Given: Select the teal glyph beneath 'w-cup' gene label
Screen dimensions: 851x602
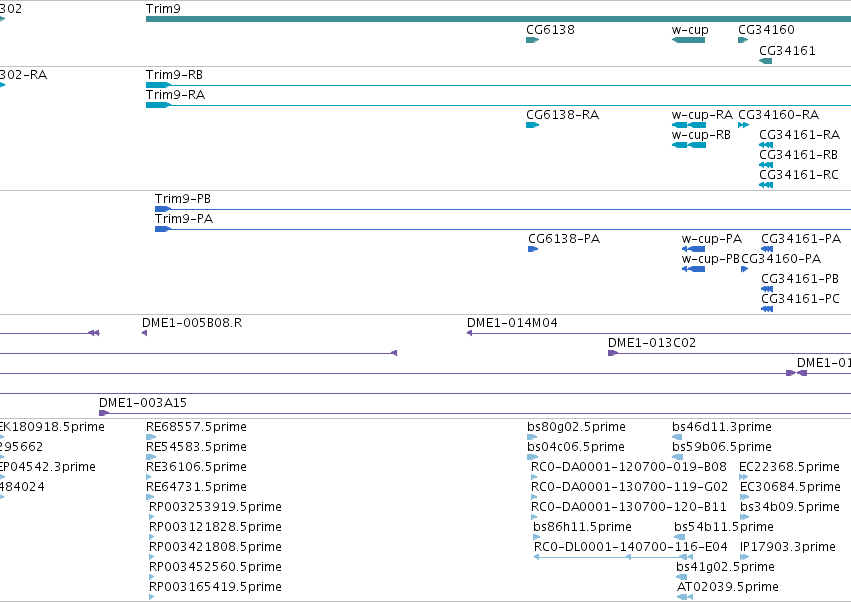Looking at the screenshot, I should pos(688,40).
